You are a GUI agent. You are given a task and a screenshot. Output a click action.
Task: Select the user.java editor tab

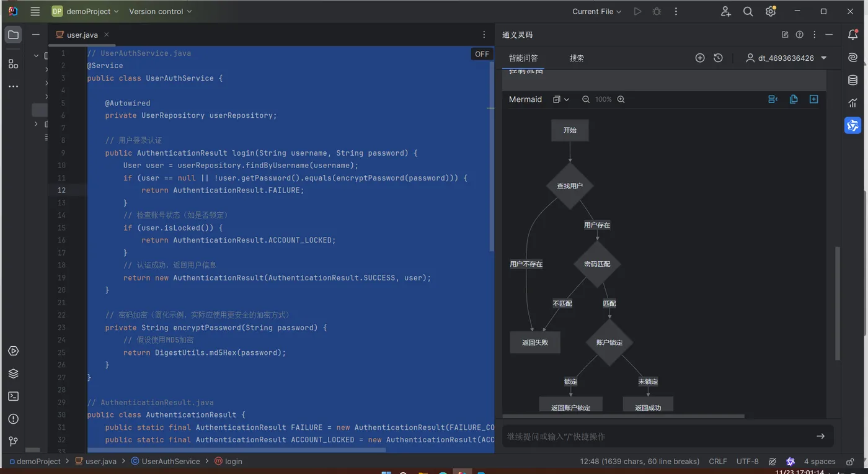point(82,35)
